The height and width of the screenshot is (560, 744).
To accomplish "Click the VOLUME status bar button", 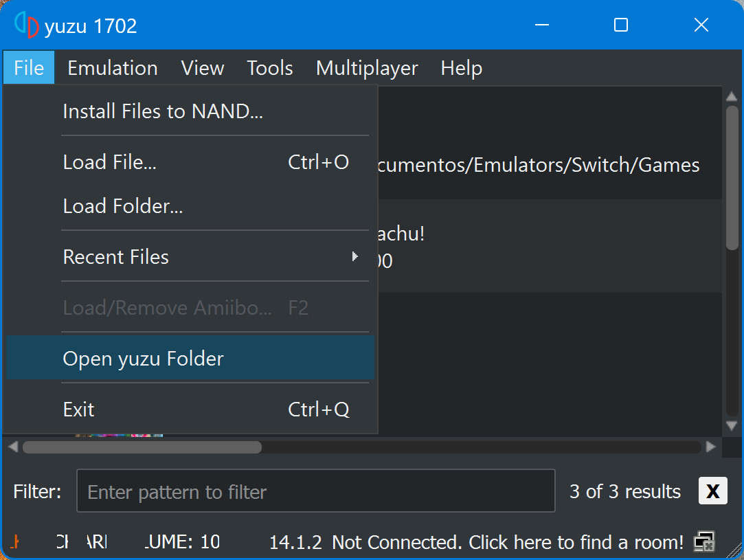I will click(x=182, y=542).
